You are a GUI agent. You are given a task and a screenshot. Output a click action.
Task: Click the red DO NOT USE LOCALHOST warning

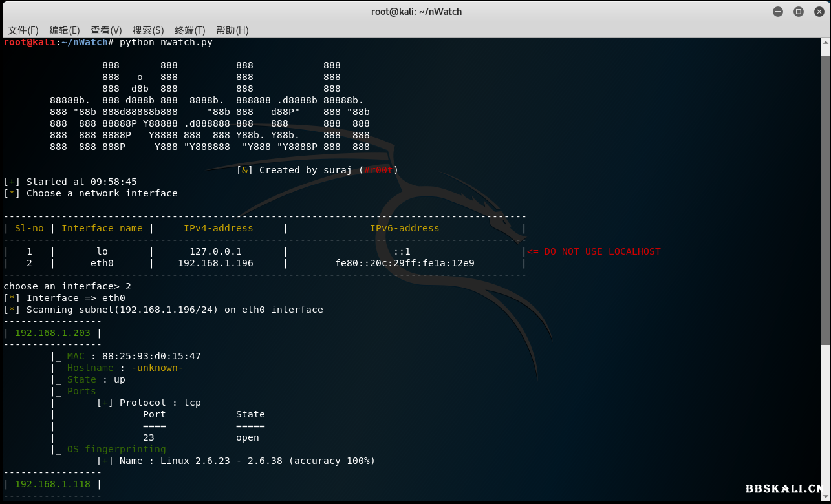point(595,251)
